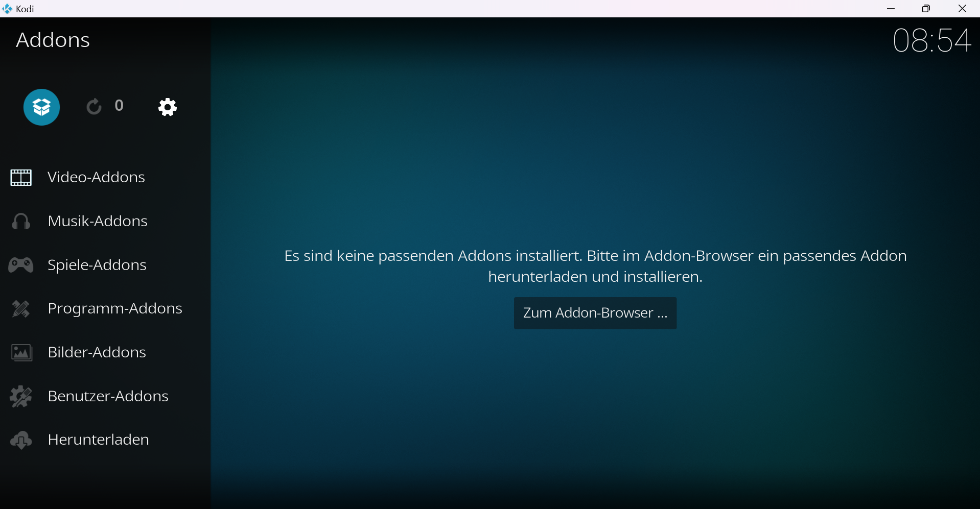Click the cloud download icon beside Herunterladen
Screen dimensions: 980x509
click(x=21, y=440)
